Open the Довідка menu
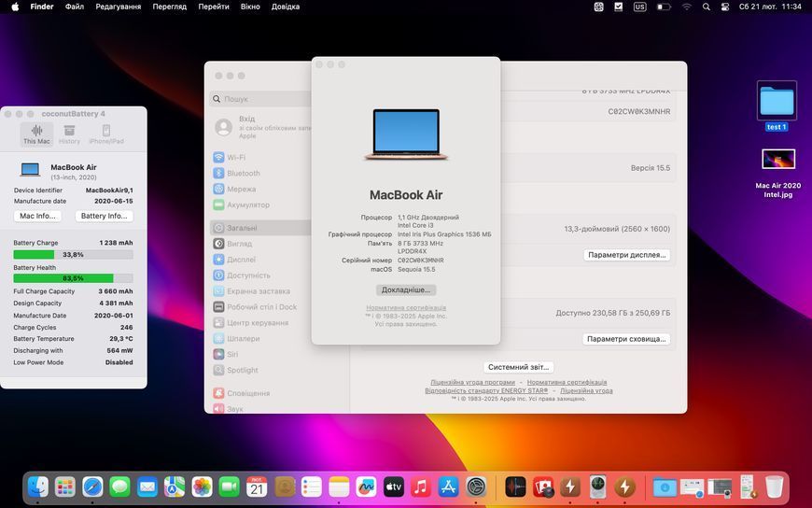Screen dimensions: 812x508 point(286,7)
